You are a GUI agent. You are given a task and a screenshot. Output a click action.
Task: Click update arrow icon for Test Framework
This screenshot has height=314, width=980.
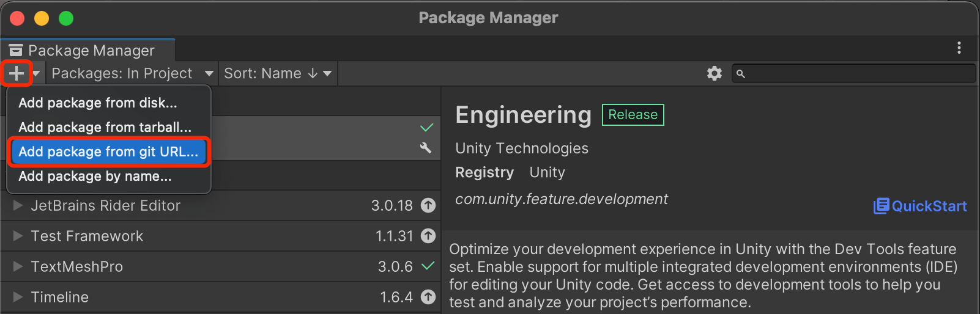coord(428,236)
